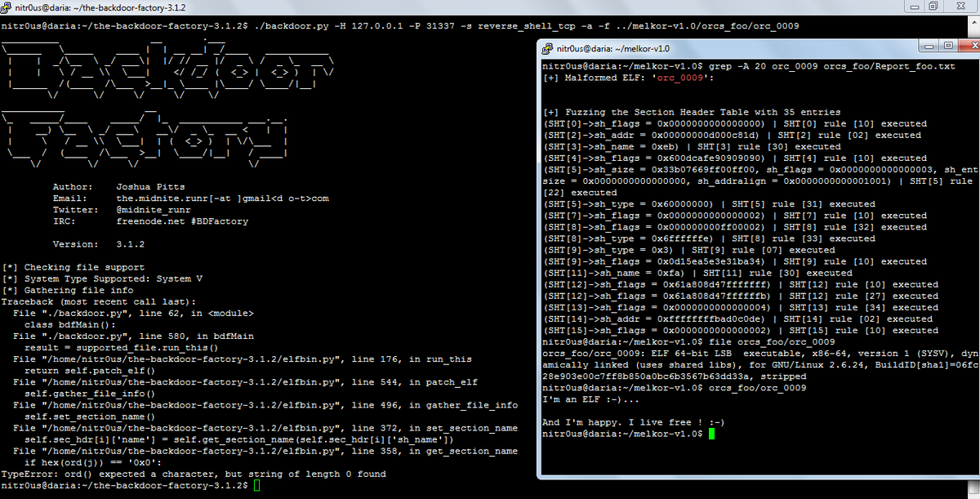This screenshot has height=499, width=980.
Task: Click the Email line 'the.midnite.runr[-at ]gmail'
Action: pyautogui.click(x=190, y=198)
